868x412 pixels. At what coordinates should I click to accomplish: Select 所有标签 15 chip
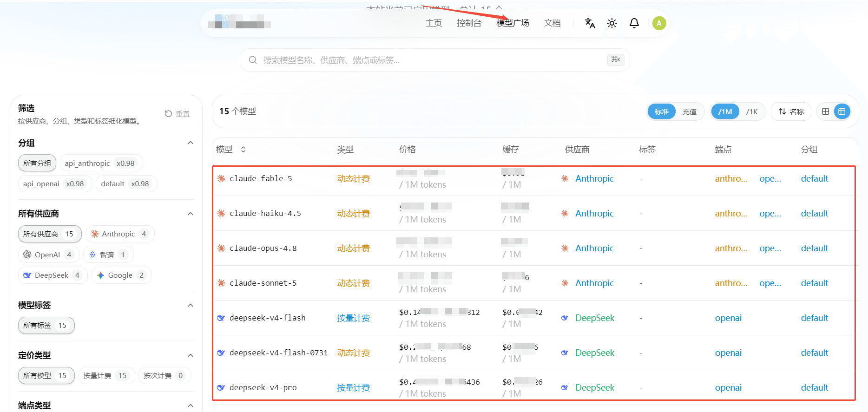point(46,326)
